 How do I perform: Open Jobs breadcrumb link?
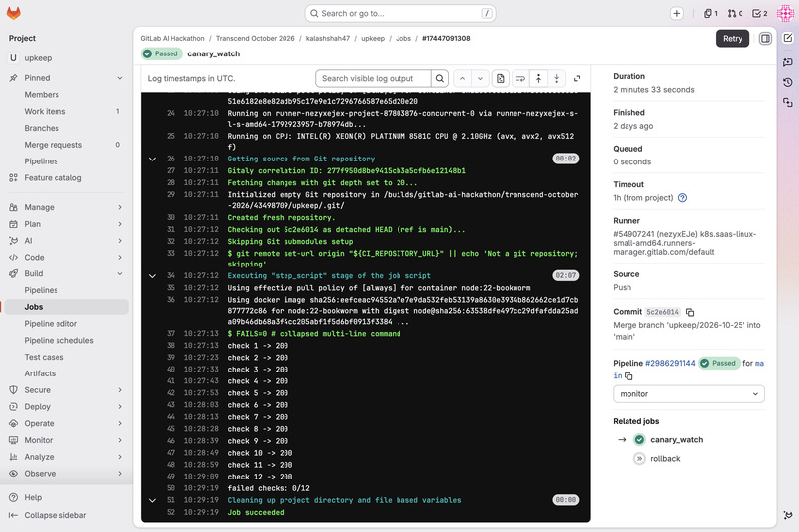(x=403, y=39)
